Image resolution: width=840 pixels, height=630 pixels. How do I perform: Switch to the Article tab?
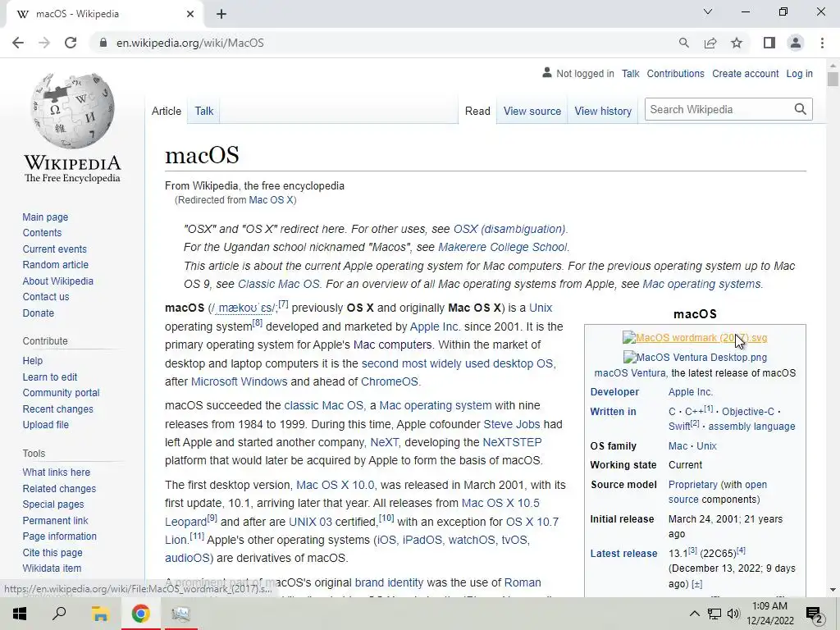click(166, 111)
